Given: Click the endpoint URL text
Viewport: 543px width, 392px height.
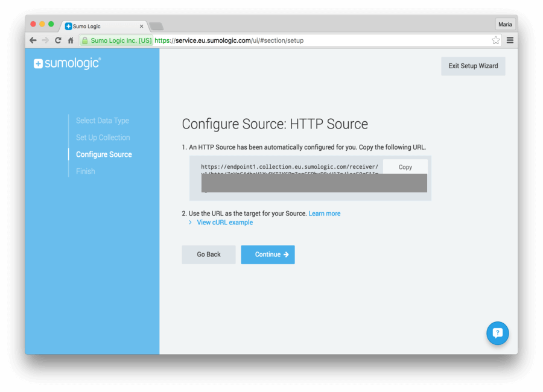Looking at the screenshot, I should point(290,167).
